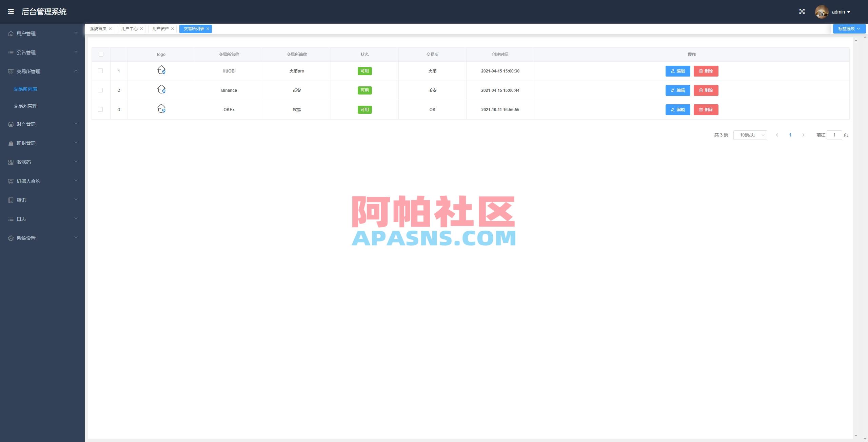The image size is (868, 442).
Task: Expand the 标签选项 dropdown
Action: [x=848, y=28]
